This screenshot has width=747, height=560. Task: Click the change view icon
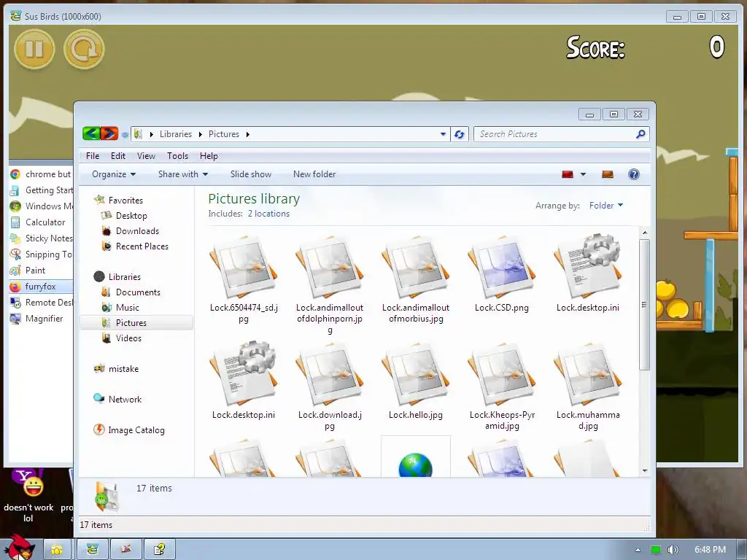568,174
